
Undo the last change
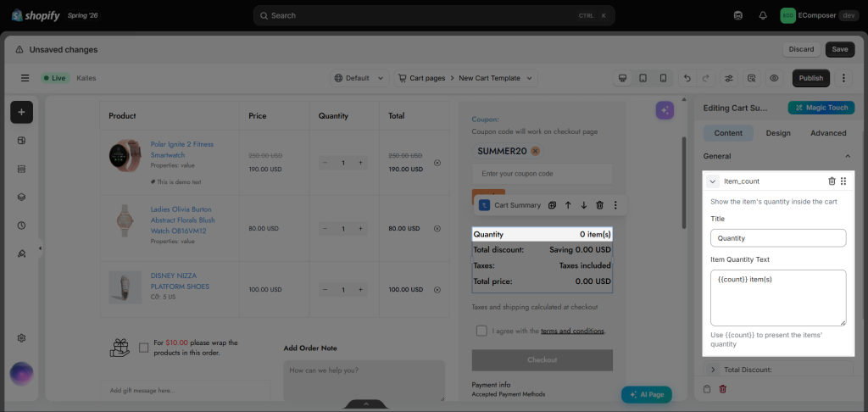click(x=687, y=78)
